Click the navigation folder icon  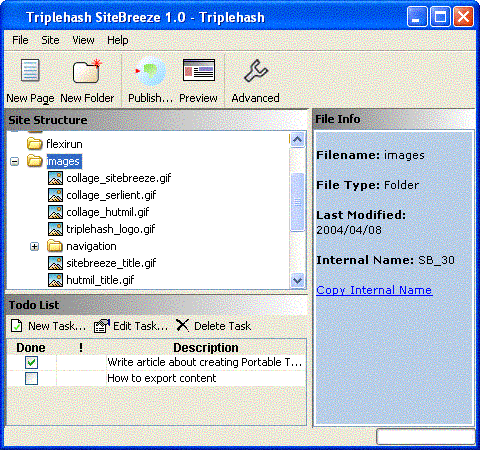point(55,246)
